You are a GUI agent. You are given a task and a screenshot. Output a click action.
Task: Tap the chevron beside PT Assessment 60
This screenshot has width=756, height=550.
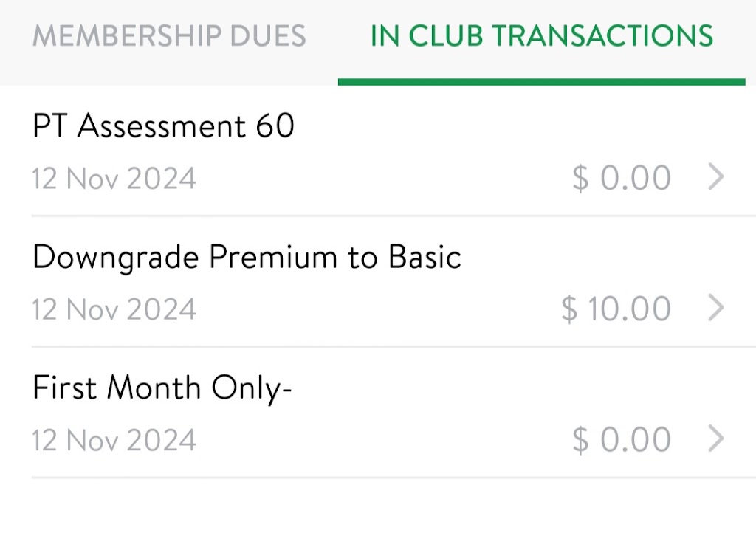(x=715, y=178)
